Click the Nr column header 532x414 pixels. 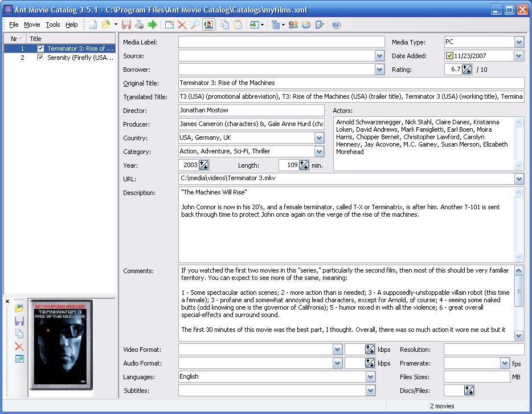(x=15, y=39)
